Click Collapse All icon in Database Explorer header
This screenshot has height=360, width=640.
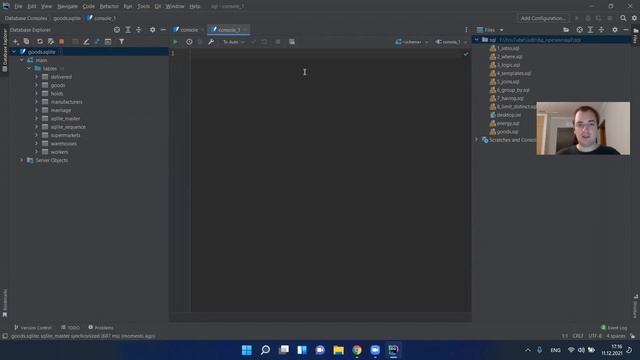tap(139, 30)
